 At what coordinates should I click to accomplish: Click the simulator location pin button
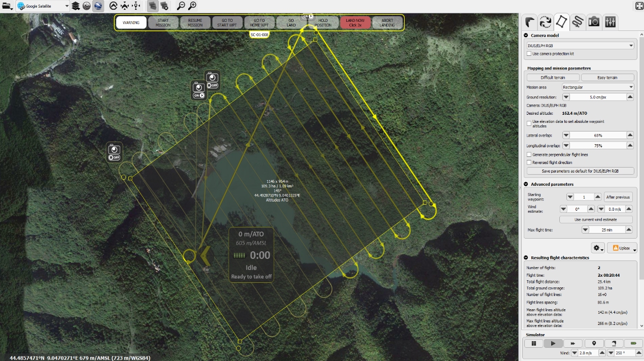tap(594, 343)
